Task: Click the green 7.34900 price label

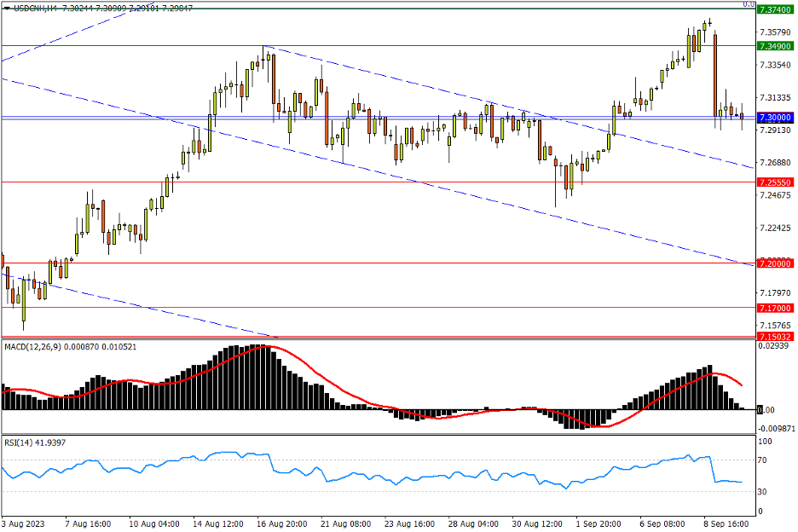Action: click(x=775, y=46)
